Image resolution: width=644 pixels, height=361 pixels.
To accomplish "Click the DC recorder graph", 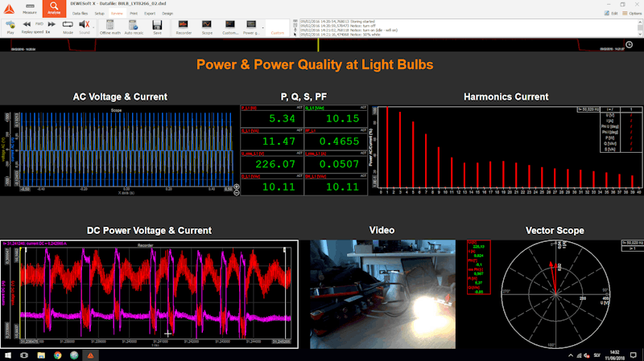I will click(x=150, y=294).
